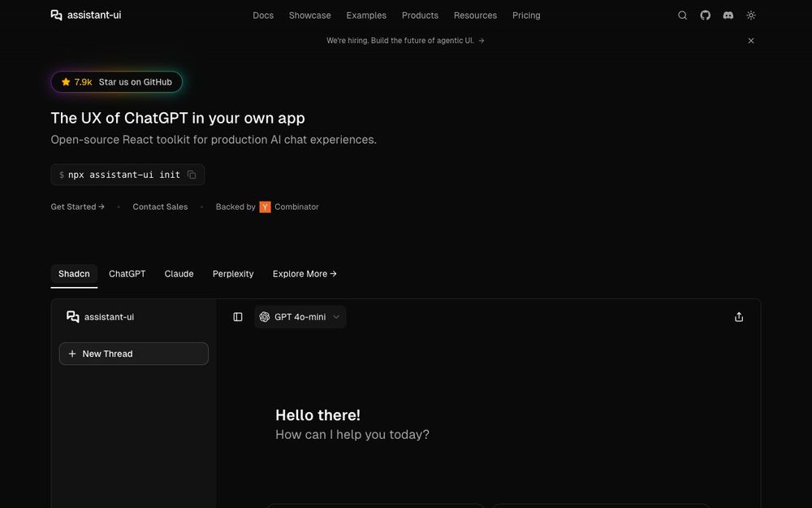Image resolution: width=812 pixels, height=508 pixels.
Task: Click the npx assistant-ui init command text
Action: [x=124, y=175]
